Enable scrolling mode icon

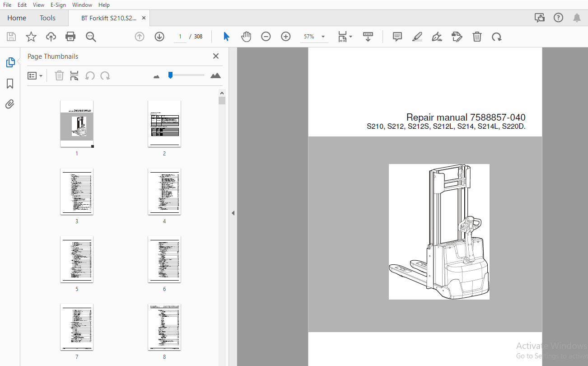coord(368,37)
